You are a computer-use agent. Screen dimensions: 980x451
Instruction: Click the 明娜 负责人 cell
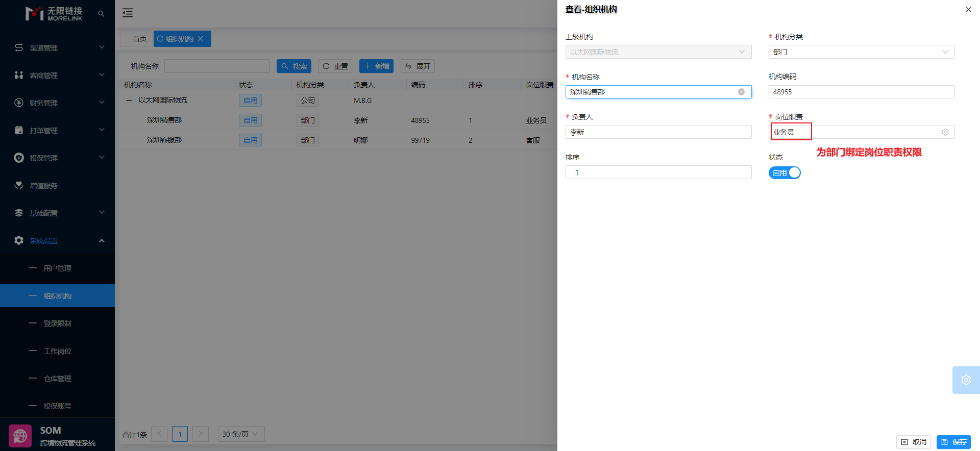point(361,140)
